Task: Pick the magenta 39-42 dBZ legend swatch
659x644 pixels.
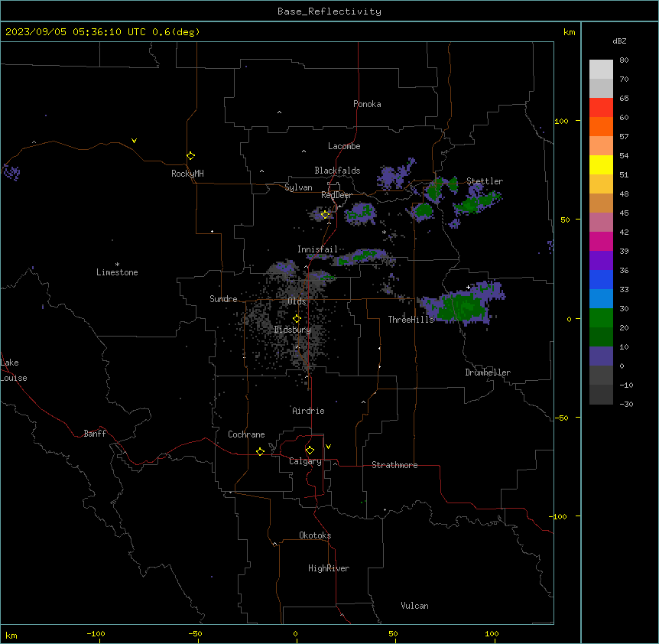Action: [601, 242]
